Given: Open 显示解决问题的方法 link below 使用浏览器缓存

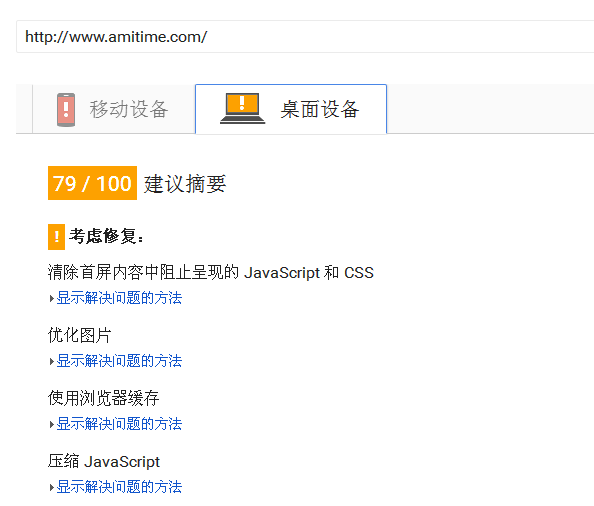Looking at the screenshot, I should tap(119, 424).
